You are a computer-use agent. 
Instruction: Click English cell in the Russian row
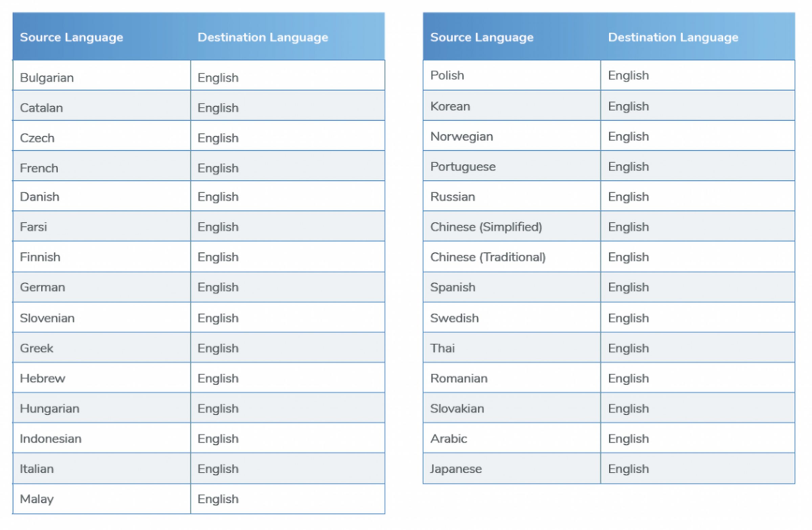coord(698,196)
